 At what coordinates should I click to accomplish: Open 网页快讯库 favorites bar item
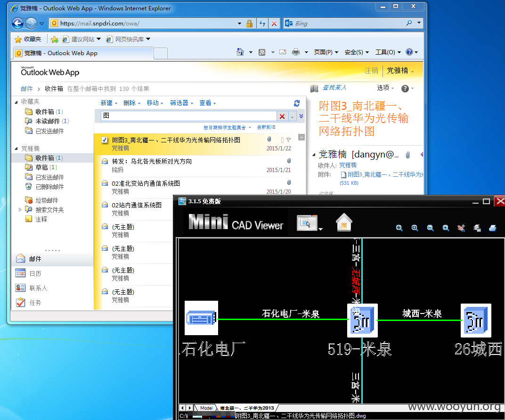point(128,39)
